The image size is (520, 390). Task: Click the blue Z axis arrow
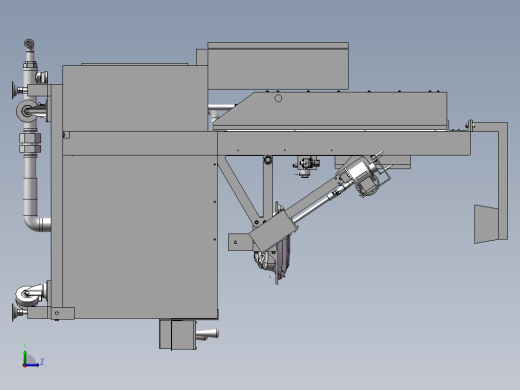point(32,365)
